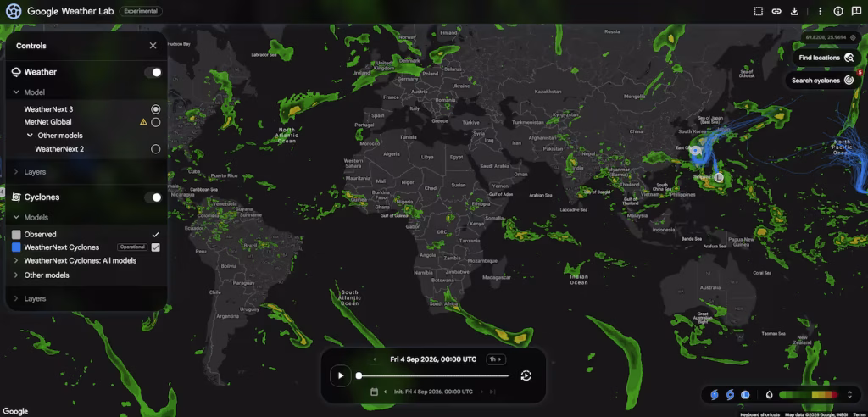The height and width of the screenshot is (417, 868).
Task: Click the category 1 cyclone legend icon
Action: 714,395
